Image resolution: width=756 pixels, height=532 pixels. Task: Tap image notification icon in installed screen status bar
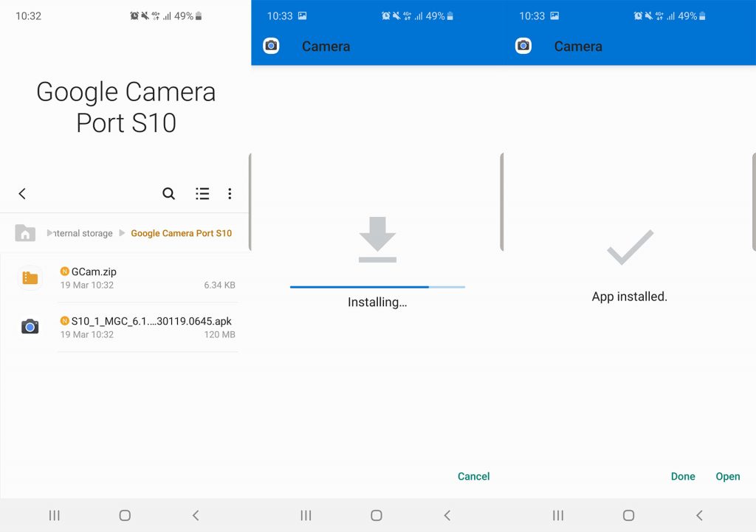click(x=554, y=15)
